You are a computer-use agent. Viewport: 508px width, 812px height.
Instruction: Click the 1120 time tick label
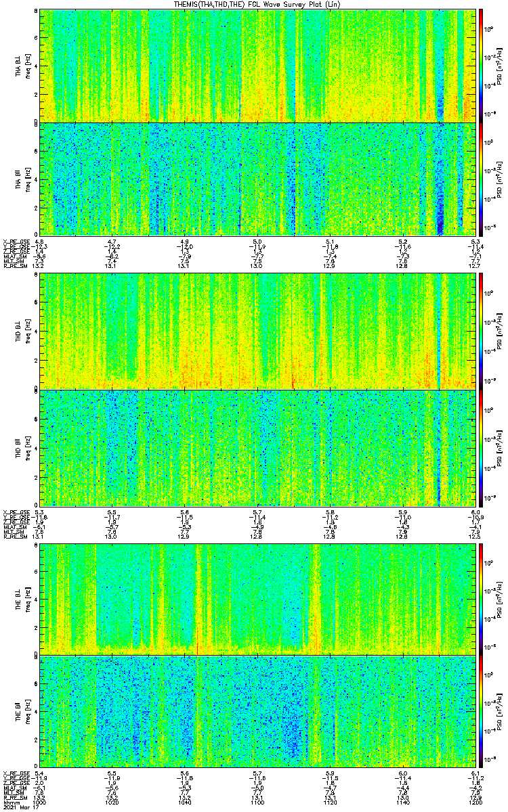pyautogui.click(x=331, y=802)
